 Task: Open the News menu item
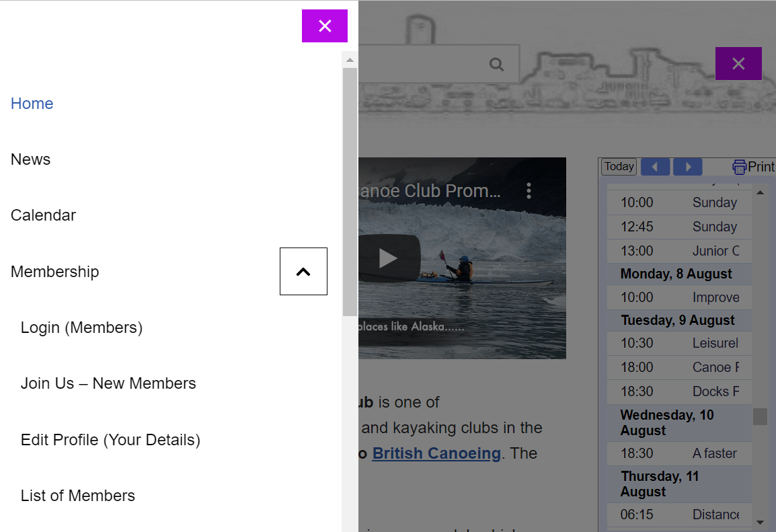(x=30, y=159)
